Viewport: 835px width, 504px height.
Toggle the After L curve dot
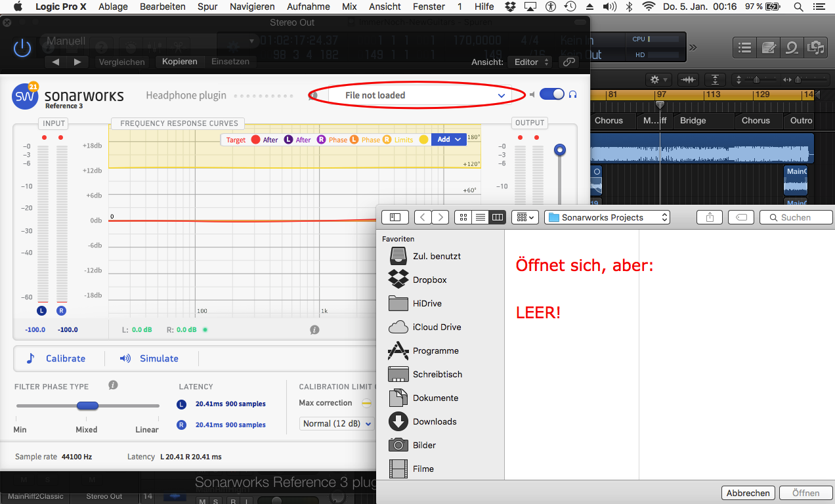[x=288, y=139]
